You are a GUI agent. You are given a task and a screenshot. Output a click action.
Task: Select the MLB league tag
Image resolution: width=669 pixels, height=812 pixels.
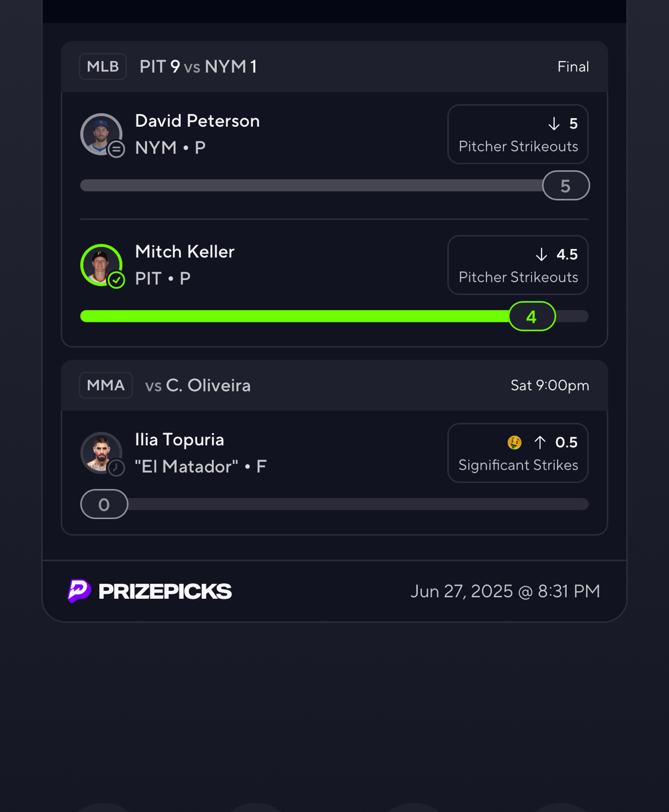click(x=103, y=67)
